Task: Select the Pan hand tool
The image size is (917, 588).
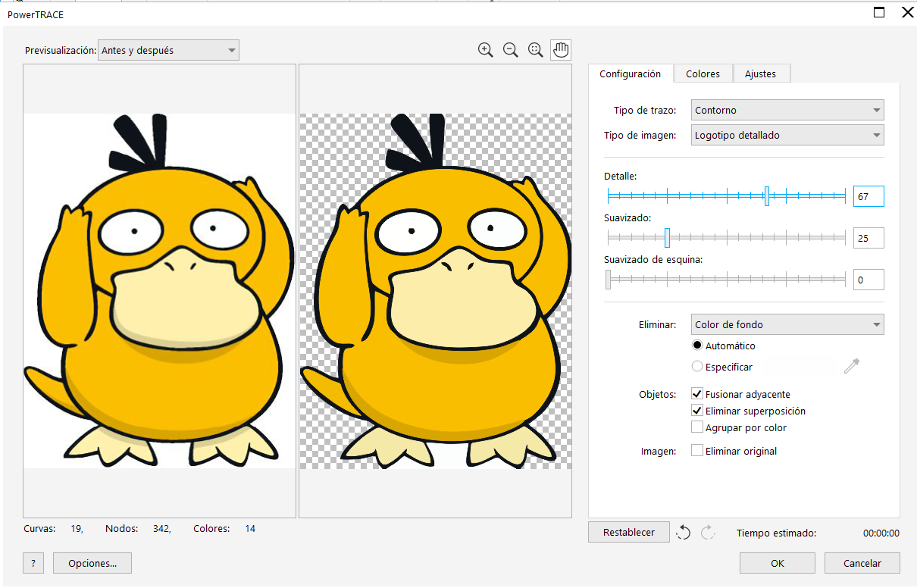Action: tap(561, 50)
